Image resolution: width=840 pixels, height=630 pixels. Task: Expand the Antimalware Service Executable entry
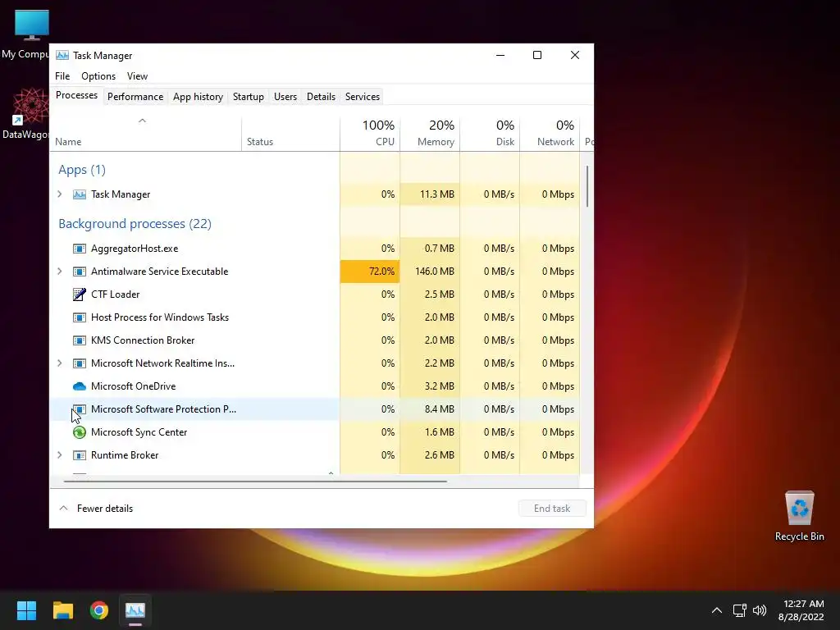click(x=59, y=272)
